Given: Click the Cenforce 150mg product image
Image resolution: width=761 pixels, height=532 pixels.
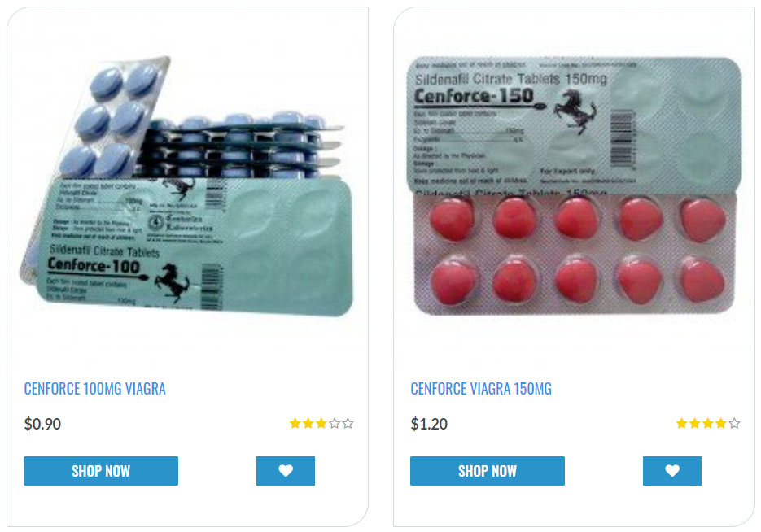Looking at the screenshot, I should pos(574,185).
